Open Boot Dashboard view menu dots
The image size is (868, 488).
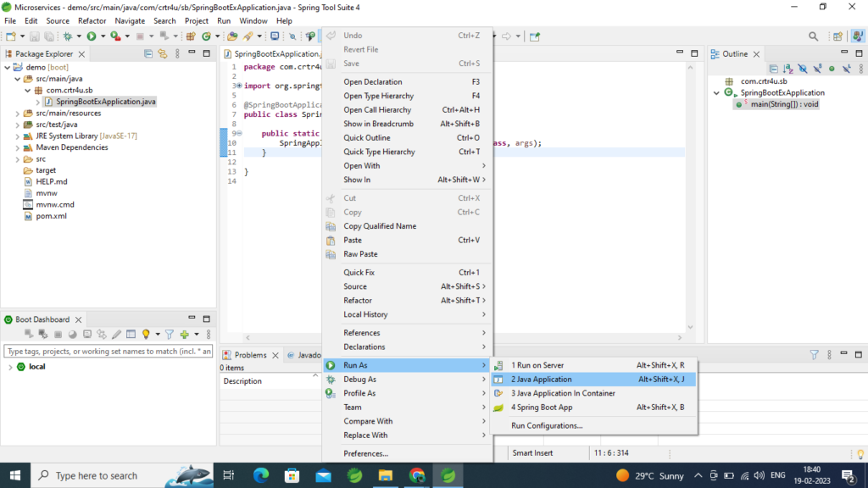[x=209, y=334]
